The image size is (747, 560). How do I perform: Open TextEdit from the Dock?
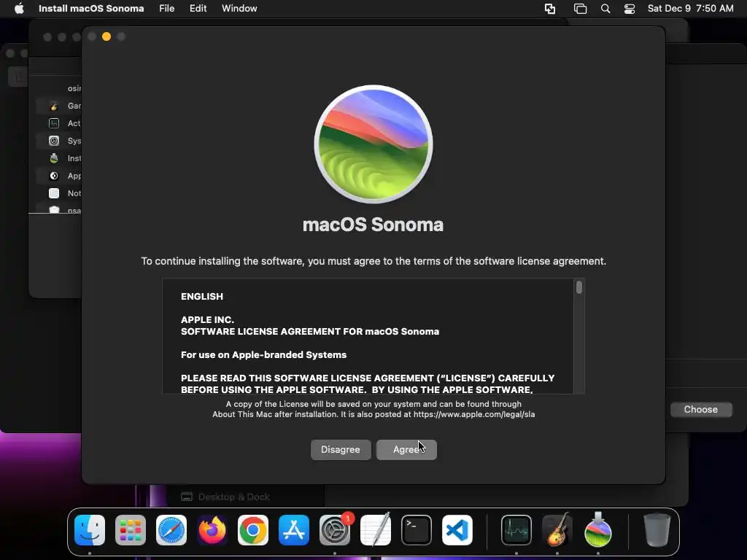(x=376, y=530)
